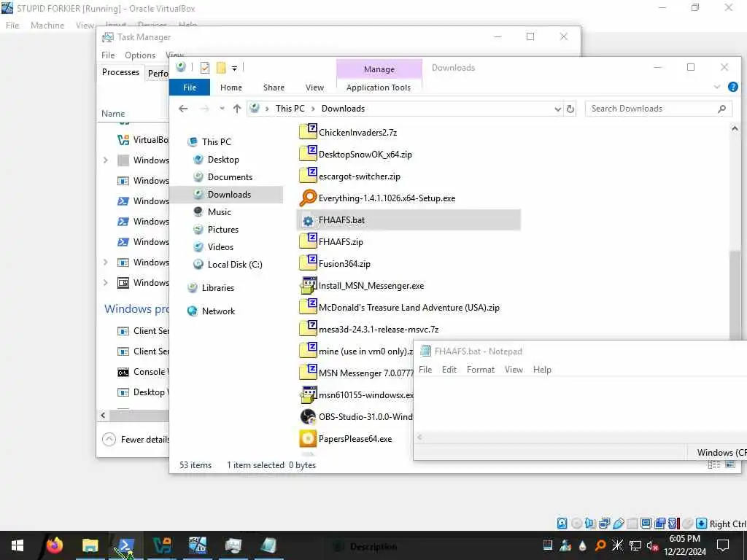Open address bar history dropdown
This screenshot has width=747, height=560.
click(x=558, y=109)
